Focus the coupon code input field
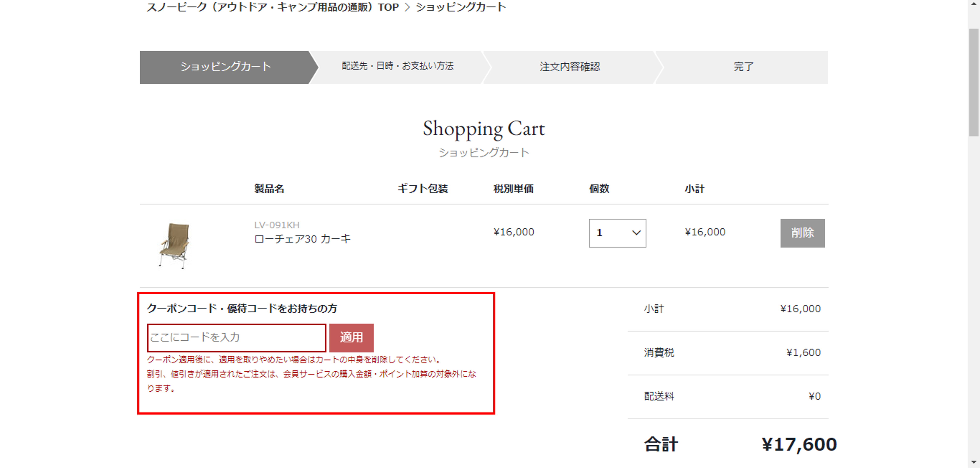Screen dimensions: 980x468 click(237, 337)
